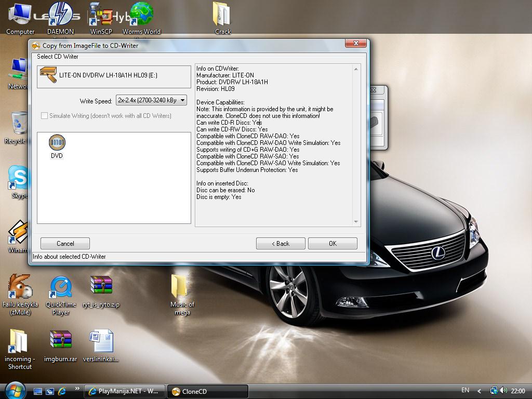Open the Crack folder on desktop
532x399 pixels.
[x=222, y=18]
